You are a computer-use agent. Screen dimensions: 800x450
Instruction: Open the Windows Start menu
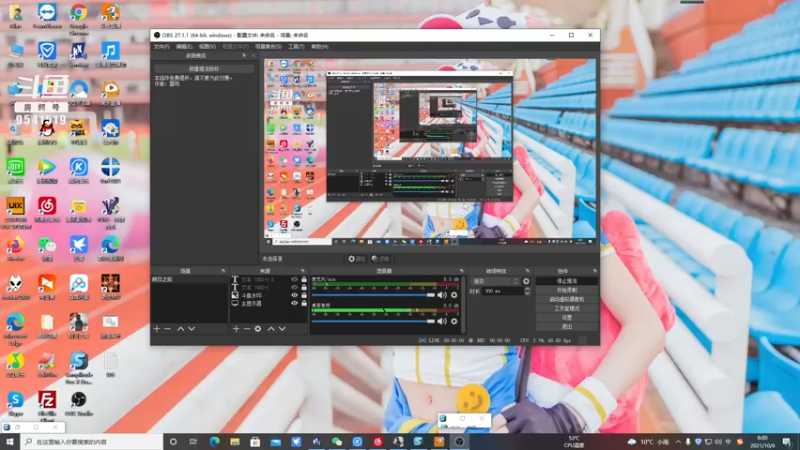(x=10, y=442)
